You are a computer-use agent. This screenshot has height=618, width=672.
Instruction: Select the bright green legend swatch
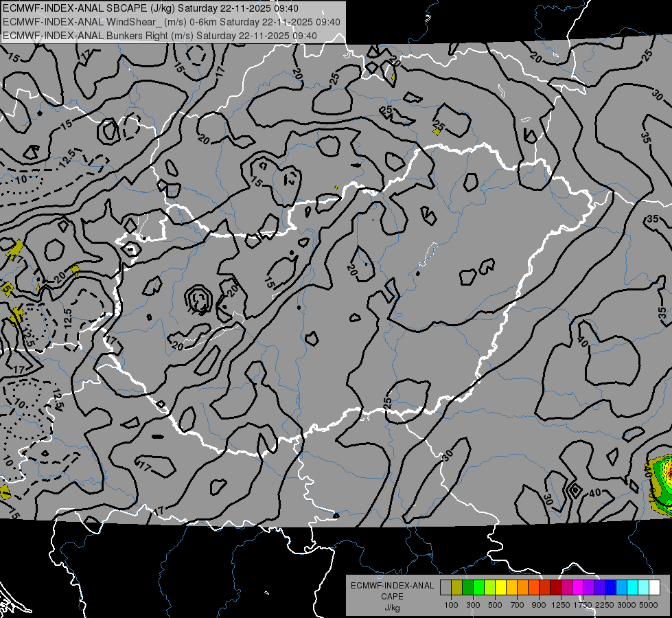click(478, 587)
